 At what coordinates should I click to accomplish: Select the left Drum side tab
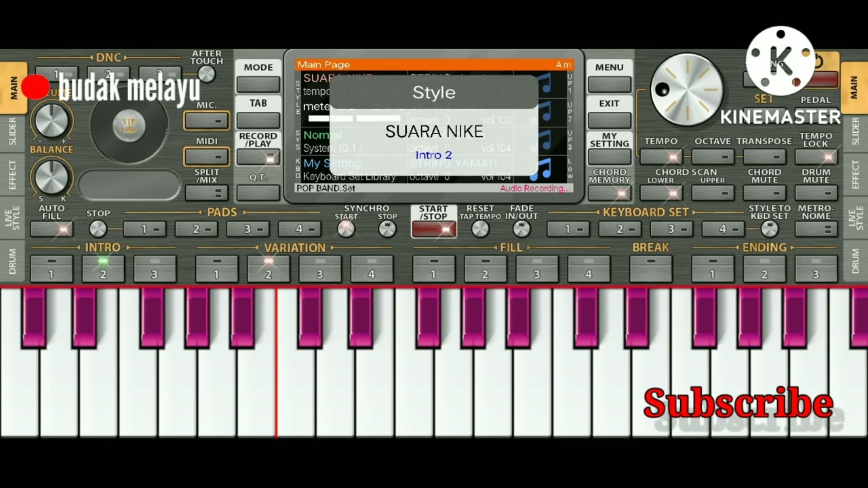[x=12, y=261]
